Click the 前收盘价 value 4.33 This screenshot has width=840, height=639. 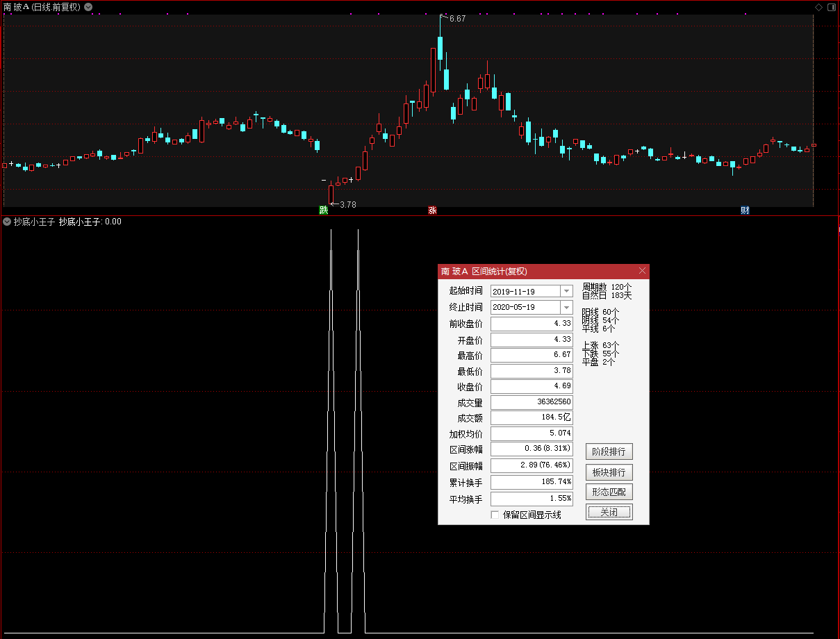532,324
